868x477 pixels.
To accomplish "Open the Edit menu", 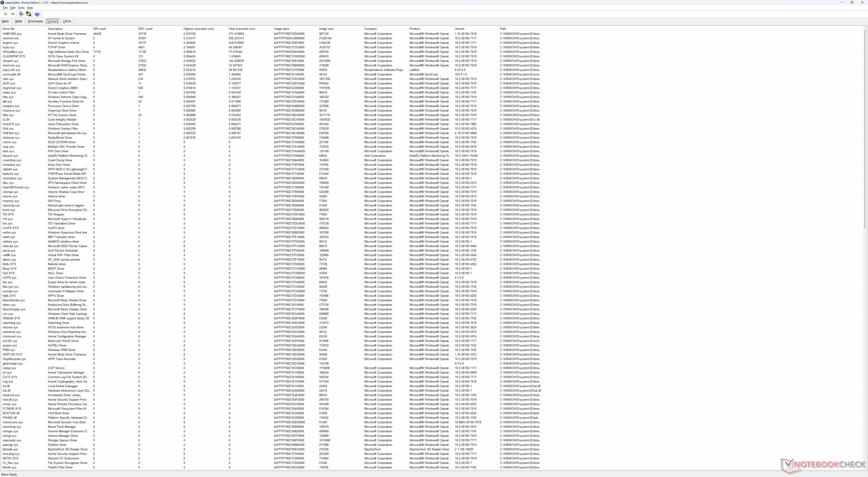I will (13, 8).
